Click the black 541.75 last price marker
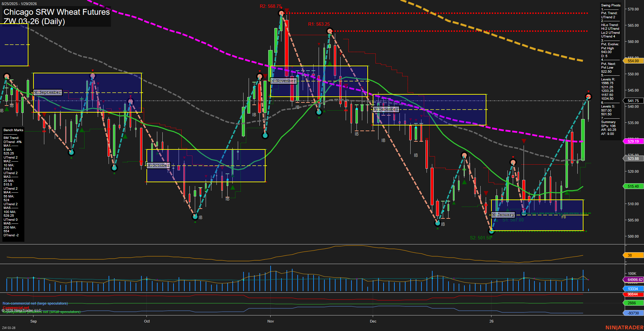 [x=633, y=100]
